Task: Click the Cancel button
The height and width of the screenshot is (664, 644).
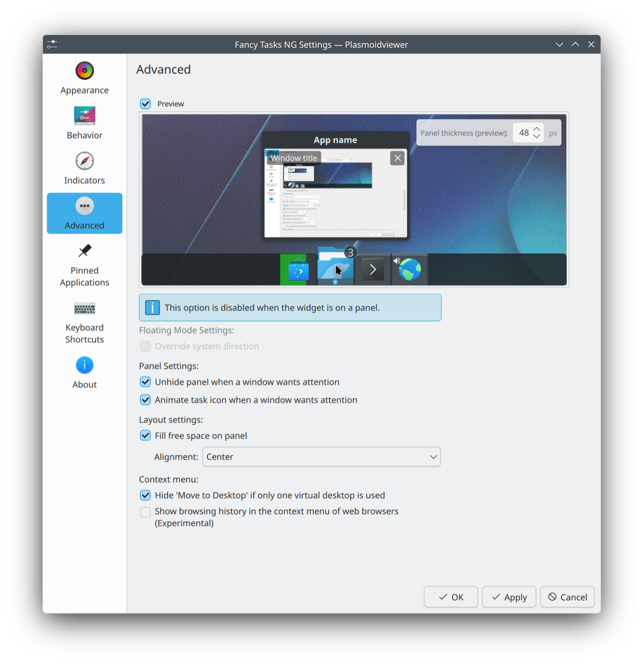Action: pos(567,597)
